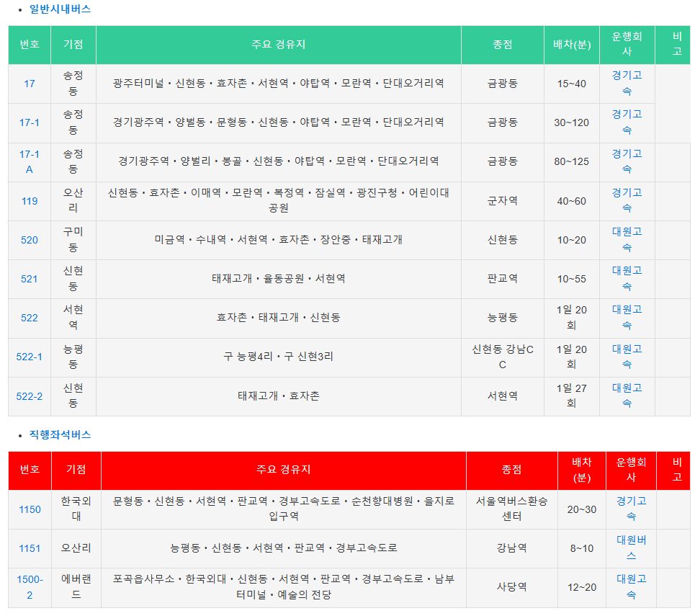Click the green table's 종점 header

(x=502, y=45)
